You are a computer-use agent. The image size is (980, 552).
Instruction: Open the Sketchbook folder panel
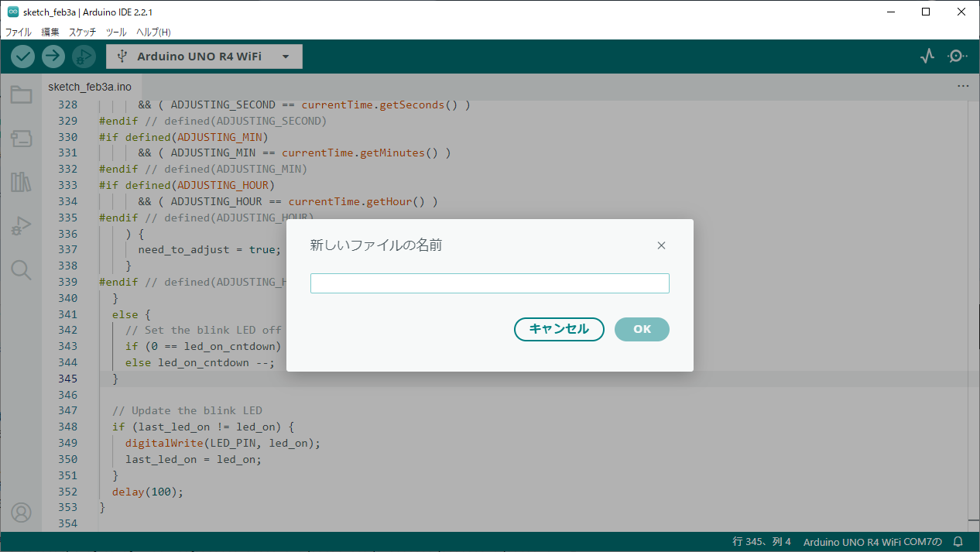click(21, 95)
